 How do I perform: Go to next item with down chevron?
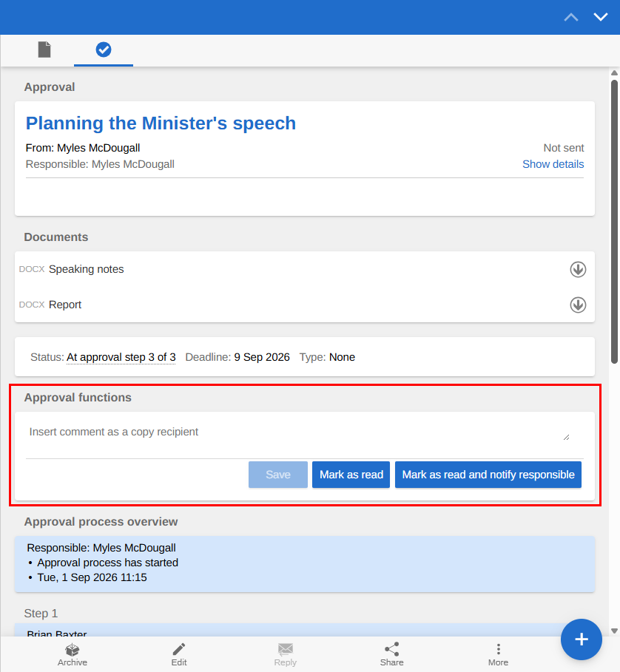tap(601, 17)
